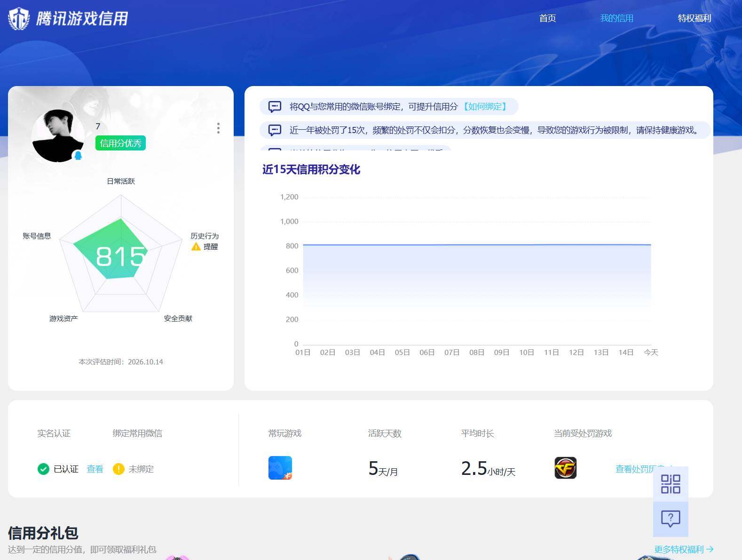This screenshot has width=742, height=560.
Task: Click the 5天/月 active days value
Action: coord(383,468)
